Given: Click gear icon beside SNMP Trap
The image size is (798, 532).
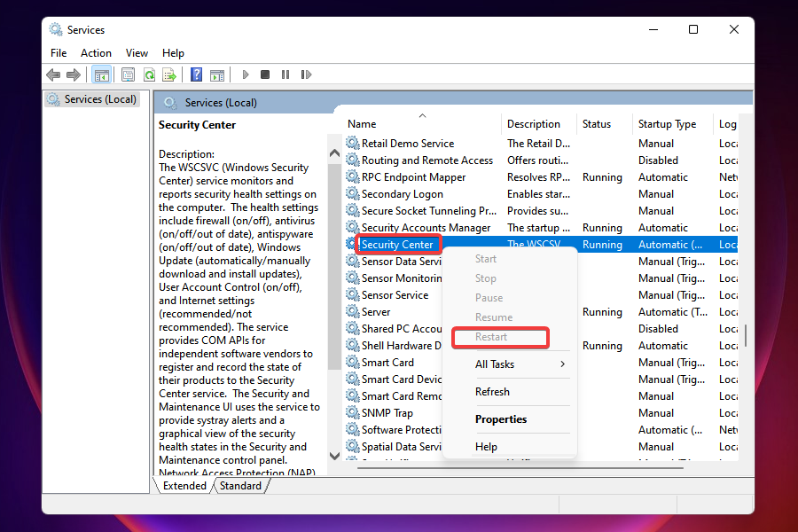Looking at the screenshot, I should [x=352, y=411].
